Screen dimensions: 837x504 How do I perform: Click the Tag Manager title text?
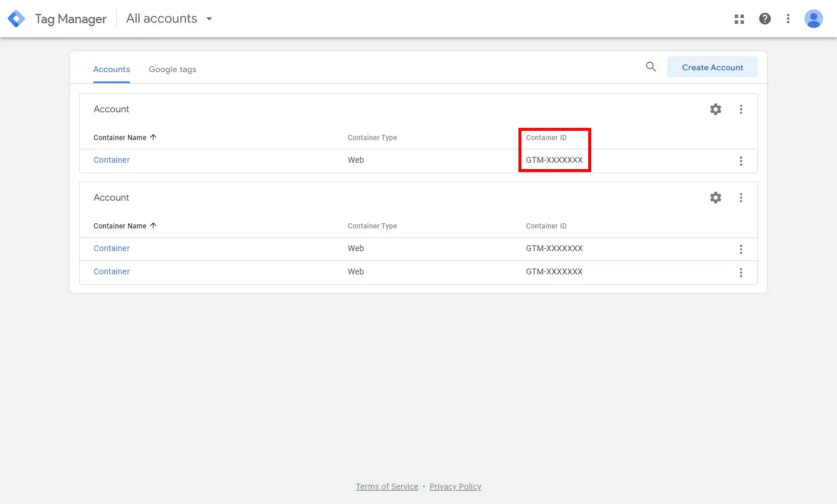(70, 19)
